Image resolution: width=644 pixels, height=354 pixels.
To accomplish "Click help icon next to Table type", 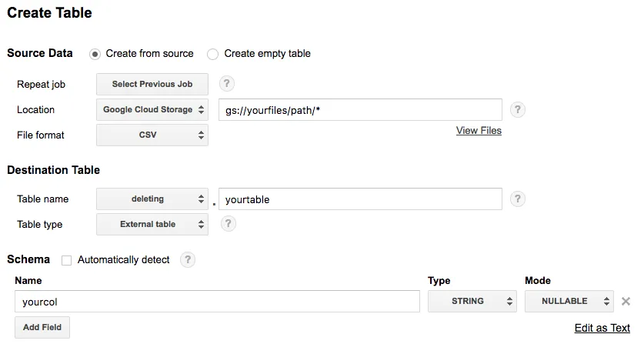I will 228,224.
